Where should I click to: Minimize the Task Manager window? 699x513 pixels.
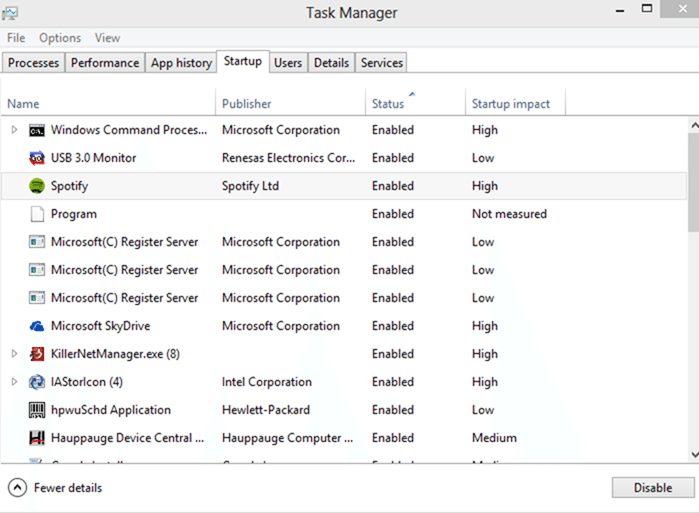[620, 10]
